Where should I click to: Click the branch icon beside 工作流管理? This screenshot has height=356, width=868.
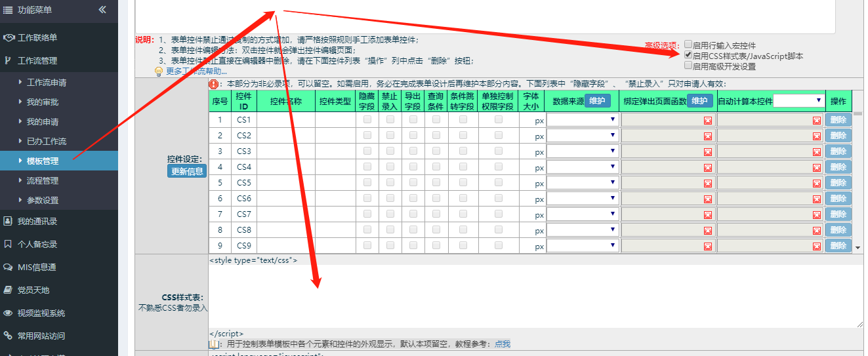(x=8, y=60)
